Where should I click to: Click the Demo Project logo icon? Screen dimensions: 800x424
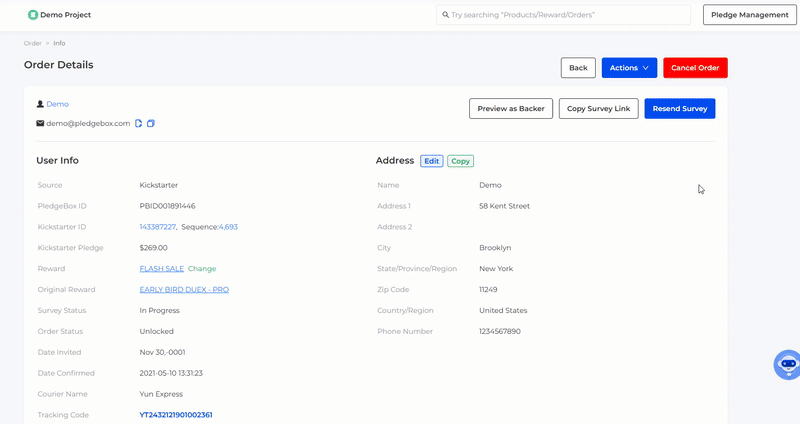[x=33, y=15]
